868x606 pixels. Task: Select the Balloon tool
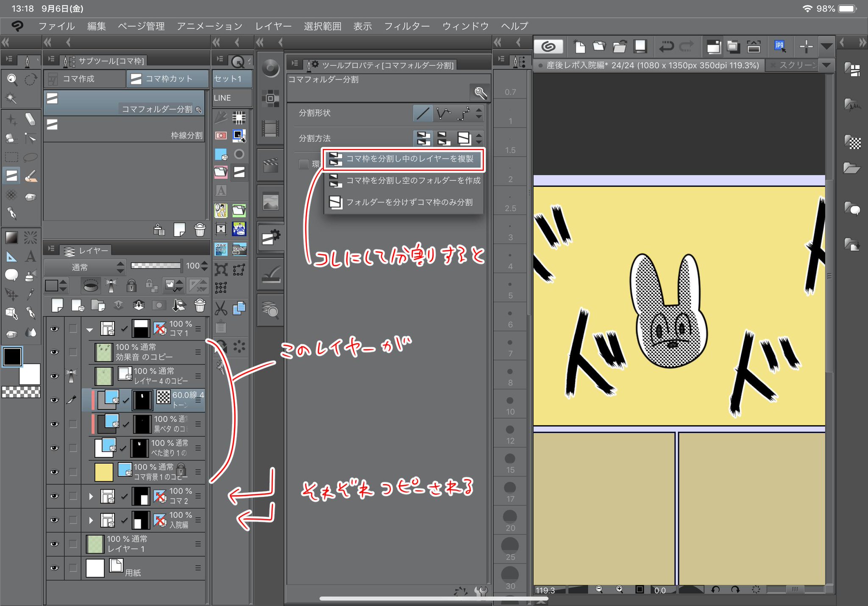coord(11,275)
